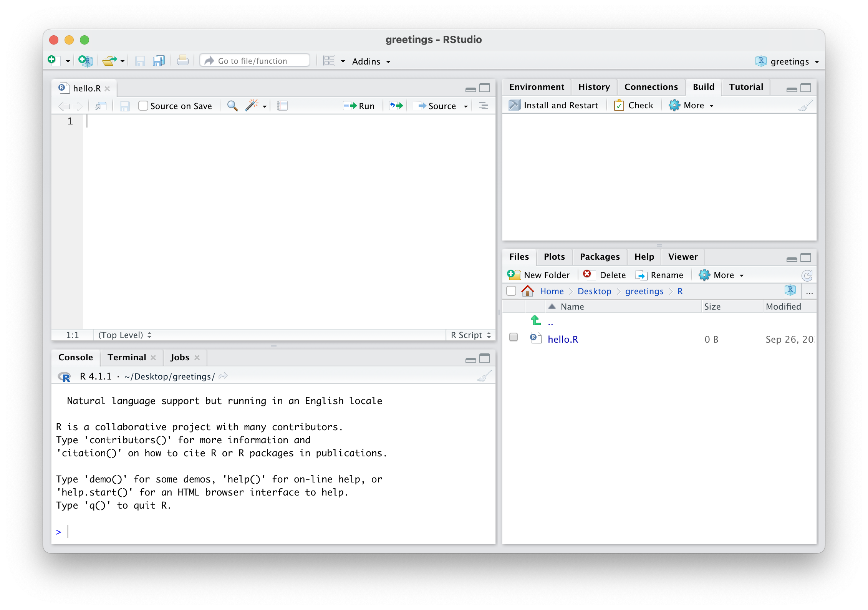Maximize the Files pane

806,258
